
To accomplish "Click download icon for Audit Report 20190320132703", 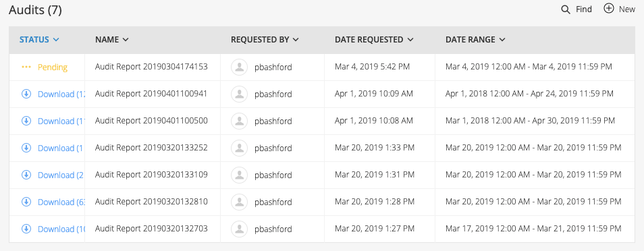I will (26, 229).
